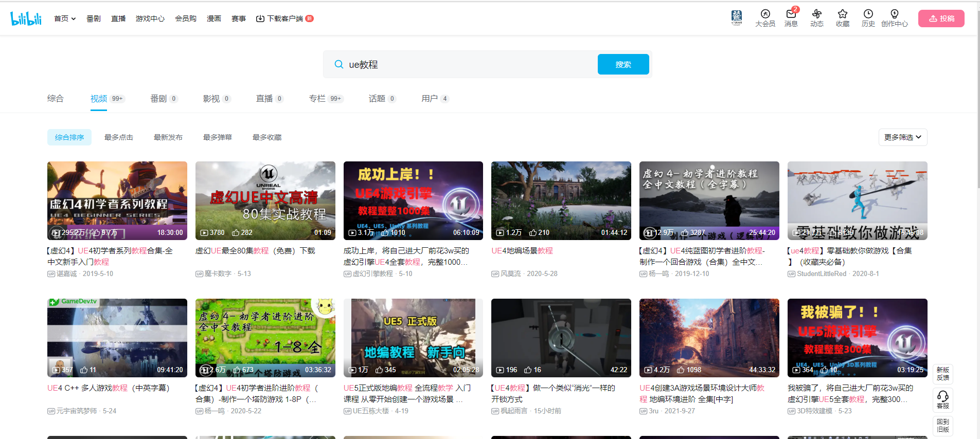Open uploader StudentLittleRed profile

(822, 274)
